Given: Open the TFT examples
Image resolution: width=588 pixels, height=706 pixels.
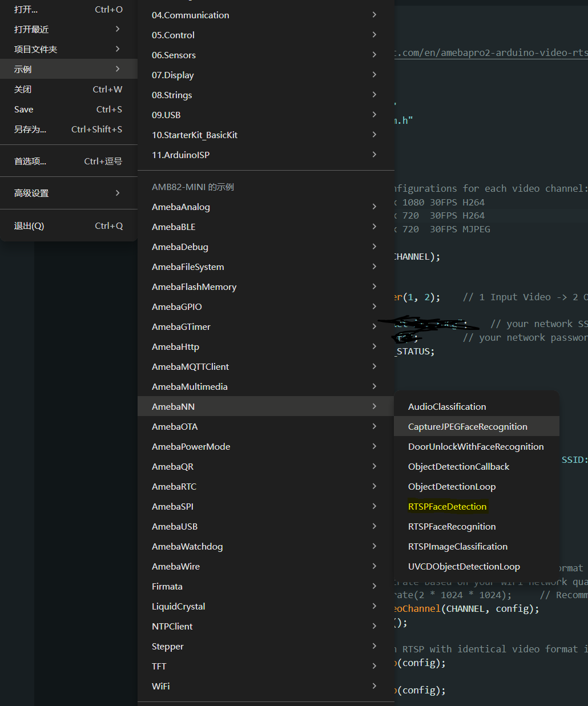Looking at the screenshot, I should (x=266, y=666).
